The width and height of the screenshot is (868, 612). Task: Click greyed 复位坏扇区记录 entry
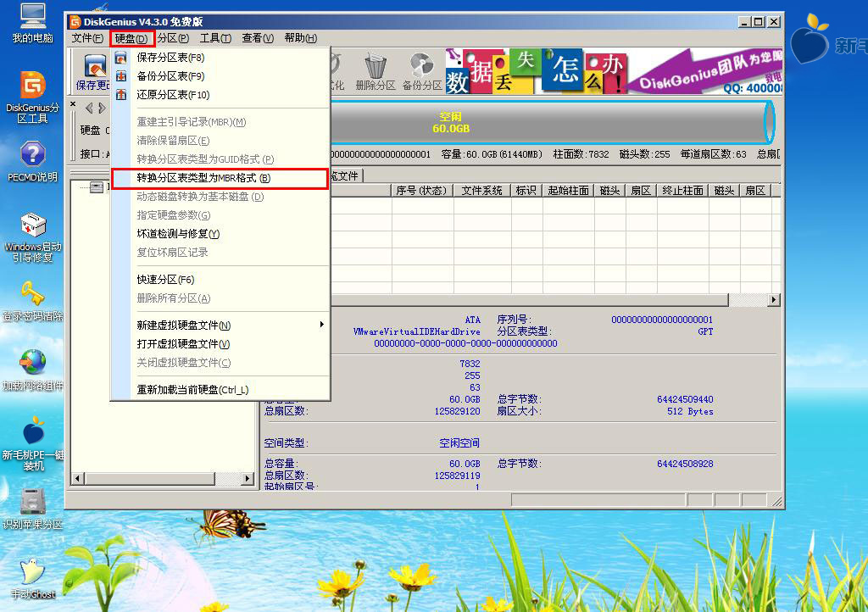[220, 253]
